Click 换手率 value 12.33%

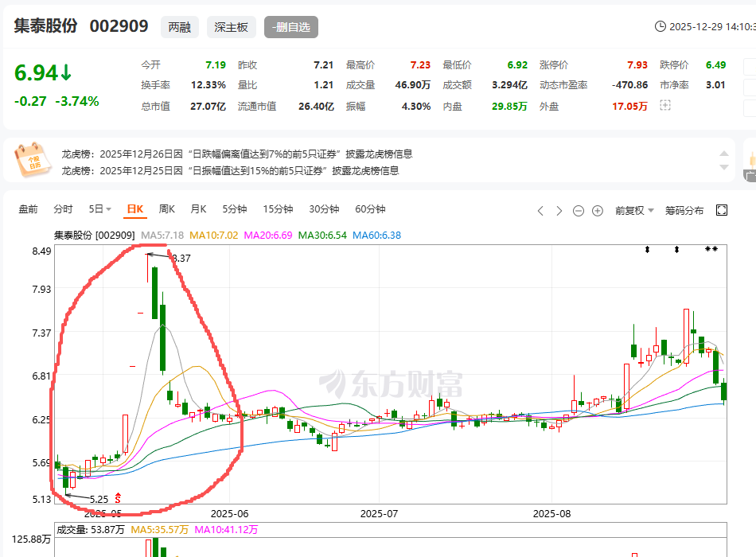tap(208, 85)
